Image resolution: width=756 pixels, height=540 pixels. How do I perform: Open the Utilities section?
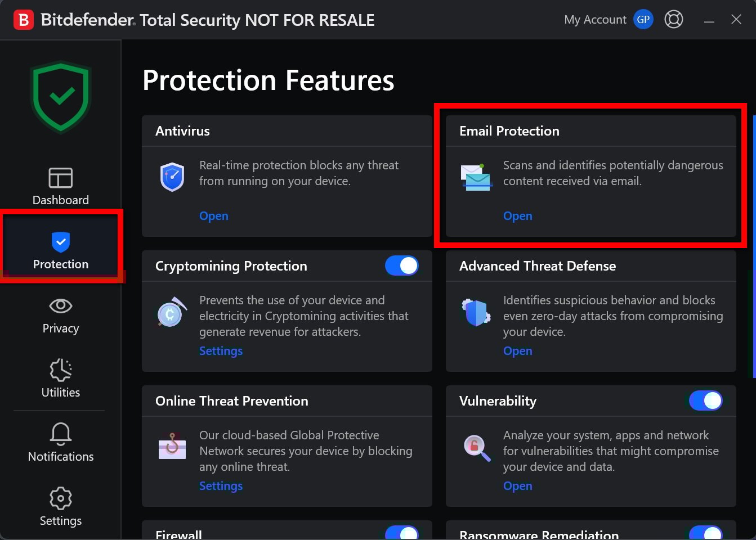(60, 379)
